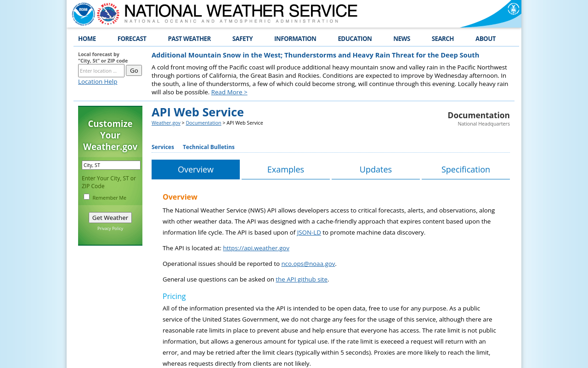Click the Get Weather button
The width and height of the screenshot is (588, 368).
tap(110, 218)
